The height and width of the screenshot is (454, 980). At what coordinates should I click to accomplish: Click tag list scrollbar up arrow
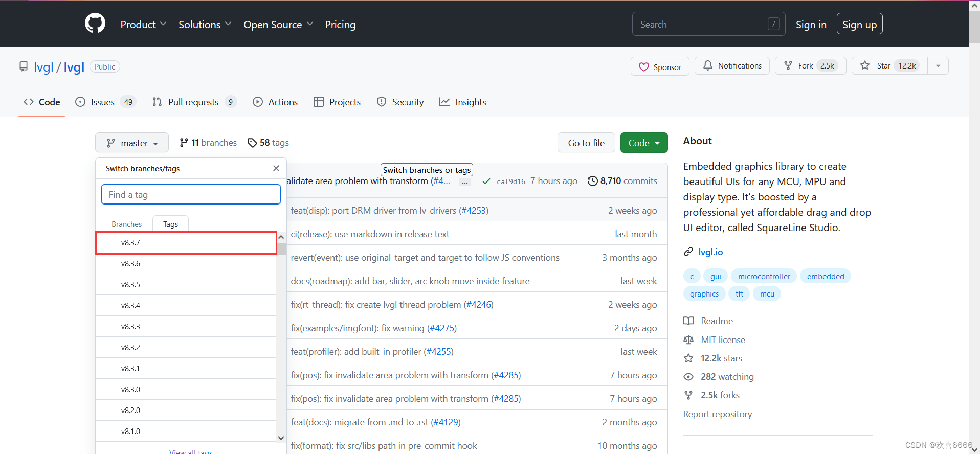tap(281, 237)
